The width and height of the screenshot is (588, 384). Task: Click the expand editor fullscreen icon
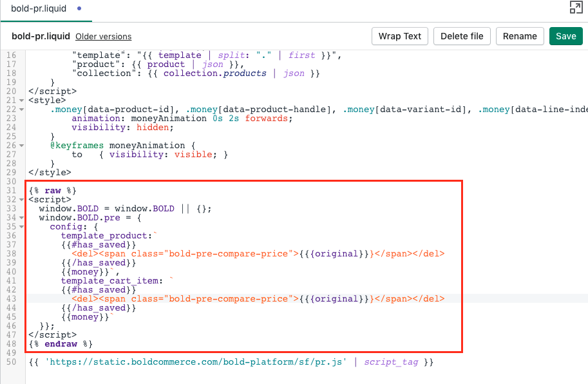pyautogui.click(x=576, y=8)
